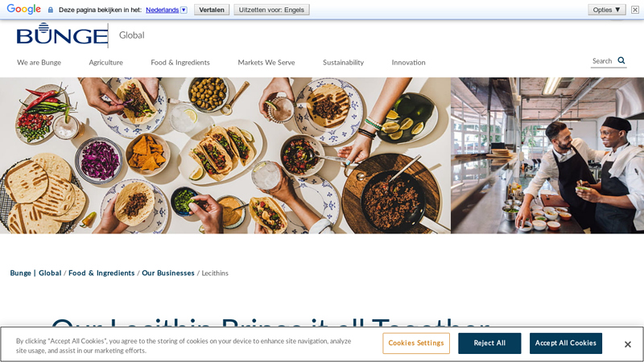Open Markets We Serve menu
644x362 pixels.
266,63
